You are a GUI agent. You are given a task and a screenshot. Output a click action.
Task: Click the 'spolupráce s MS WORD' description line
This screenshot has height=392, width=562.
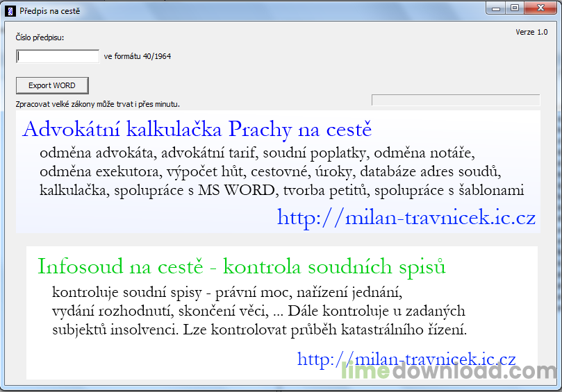coord(281,189)
